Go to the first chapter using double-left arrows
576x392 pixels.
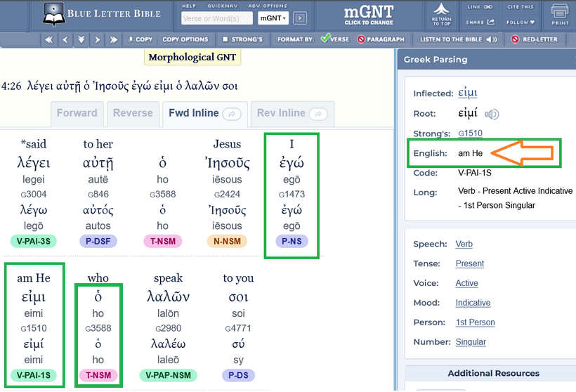[x=49, y=39]
